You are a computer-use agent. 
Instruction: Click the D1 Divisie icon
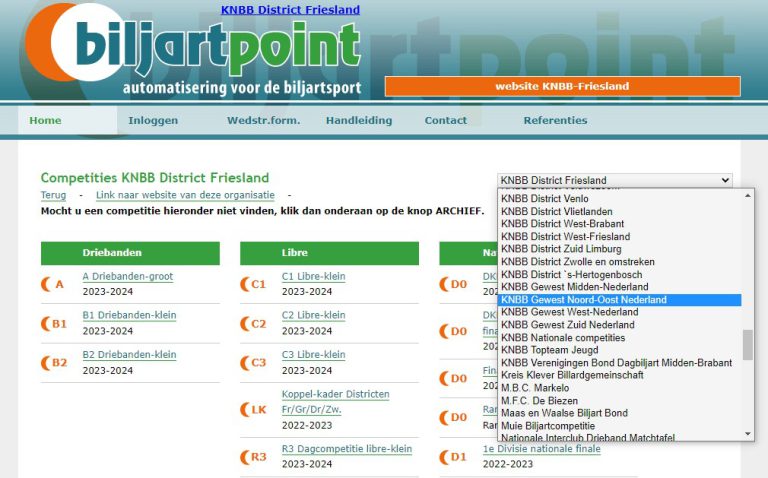click(x=453, y=457)
